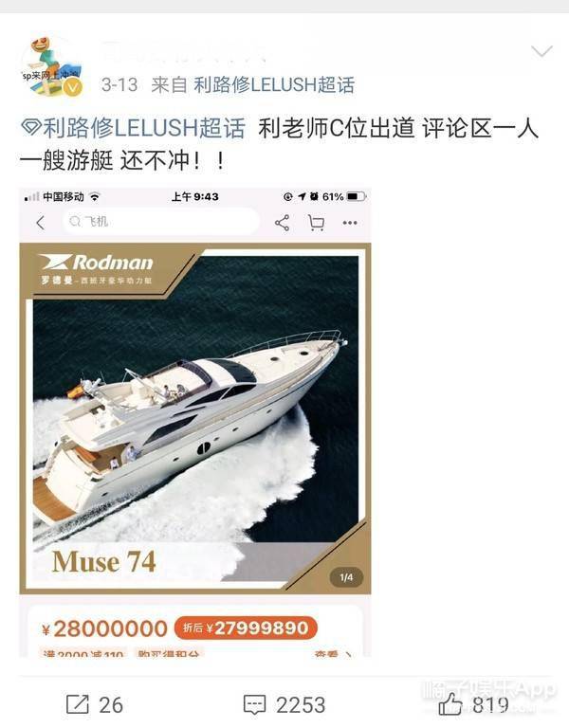Tap the verified V badge on avatar
Screen dimensions: 569x728
[x=73, y=87]
